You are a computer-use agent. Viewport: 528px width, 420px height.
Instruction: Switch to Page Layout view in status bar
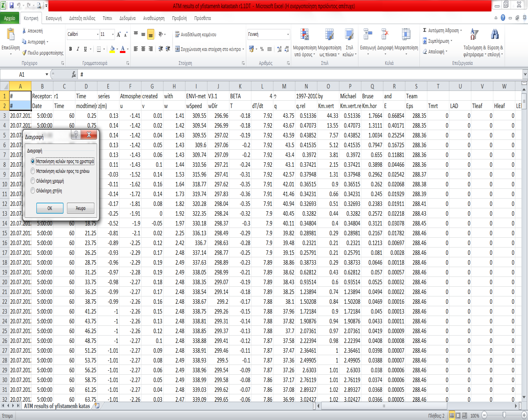pyautogui.click(x=458, y=416)
